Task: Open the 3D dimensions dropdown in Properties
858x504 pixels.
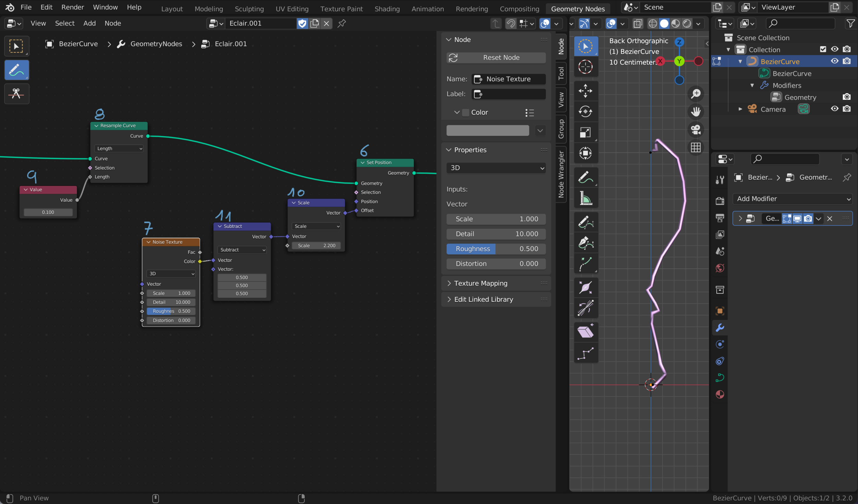Action: 496,168
